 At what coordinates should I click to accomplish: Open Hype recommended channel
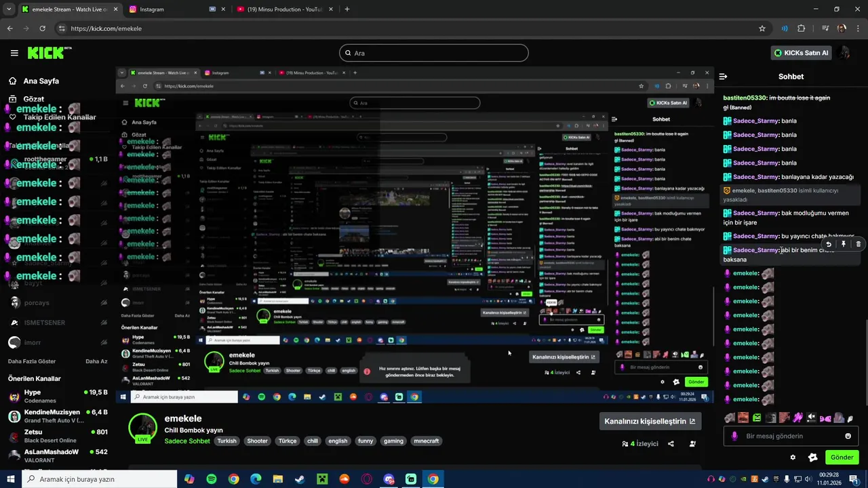coord(58,396)
